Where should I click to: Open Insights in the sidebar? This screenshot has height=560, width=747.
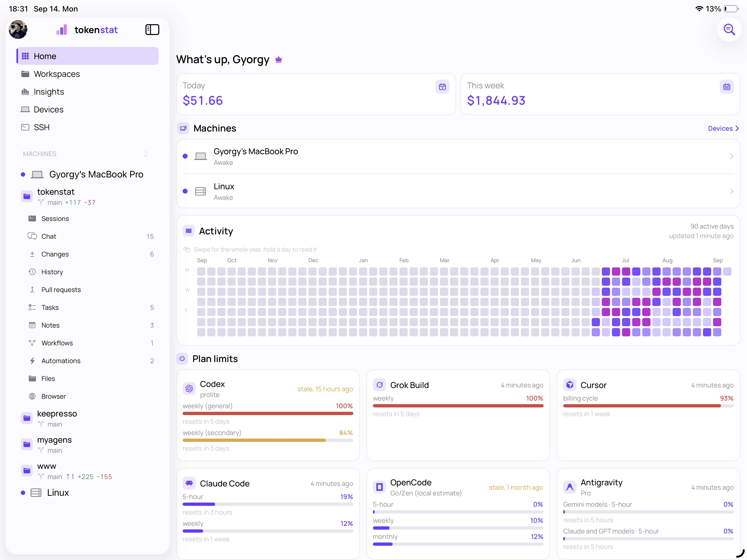pyautogui.click(x=87, y=92)
